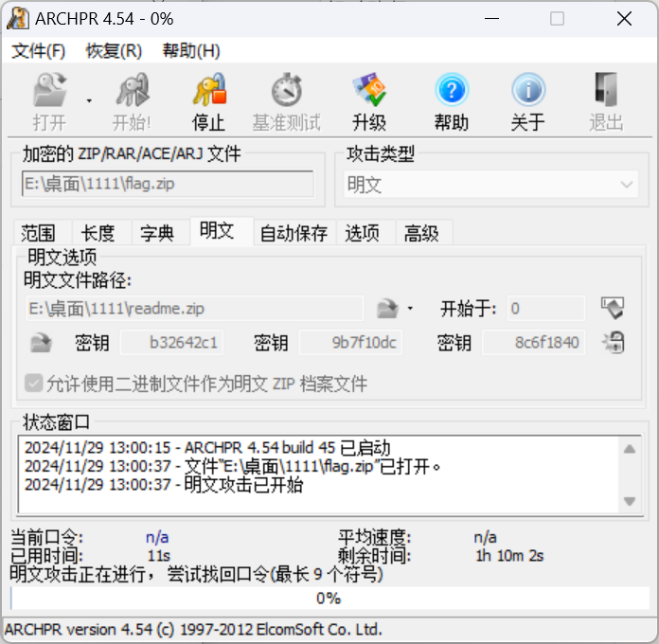Open the 恢复(R) menu
659x644 pixels.
pos(114,51)
